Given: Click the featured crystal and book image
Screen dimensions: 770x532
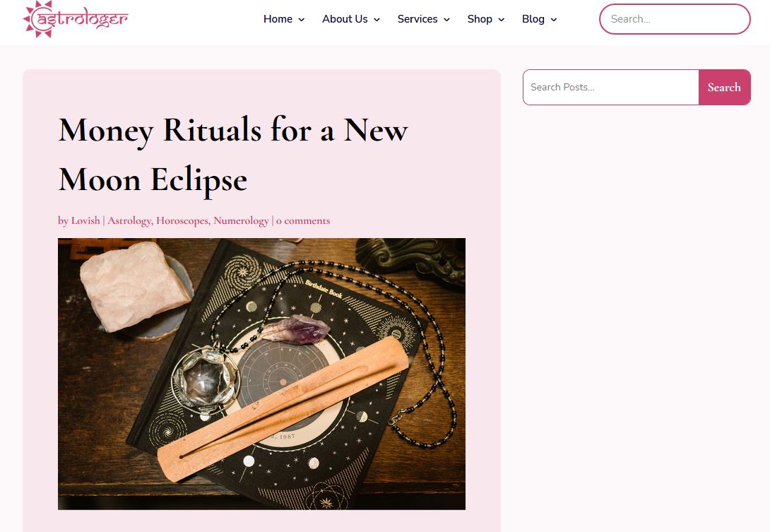Looking at the screenshot, I should click(262, 374).
